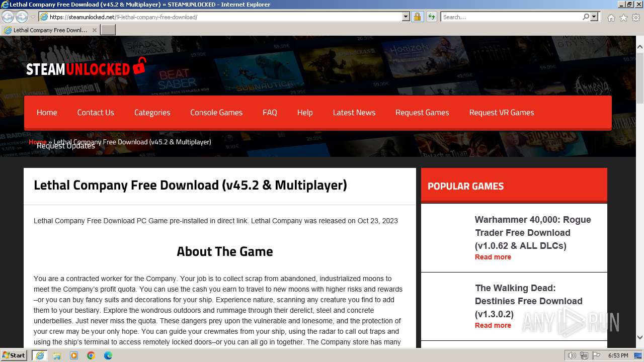The height and width of the screenshot is (362, 644).
Task: Open The Walking Dead: Destinies link
Action: click(529, 301)
